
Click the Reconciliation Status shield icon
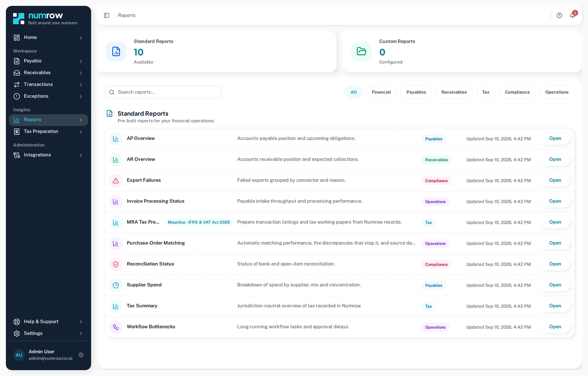116,264
